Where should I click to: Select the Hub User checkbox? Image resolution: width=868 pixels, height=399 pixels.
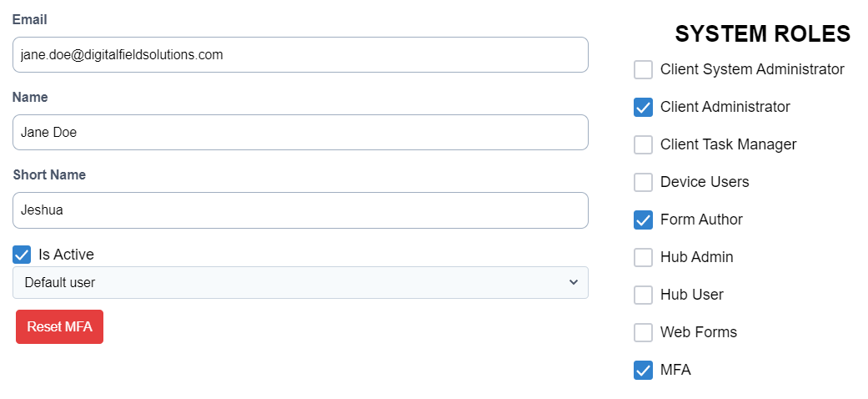point(643,295)
